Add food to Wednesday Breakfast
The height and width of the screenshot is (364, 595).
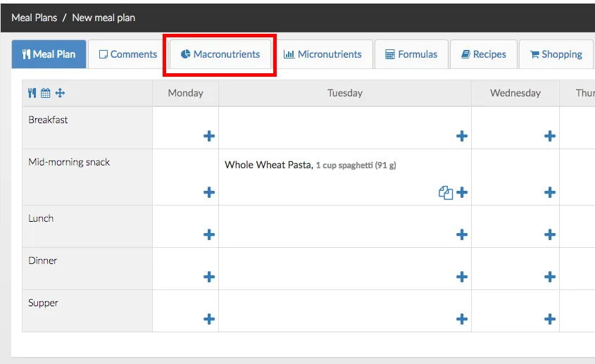pyautogui.click(x=550, y=136)
